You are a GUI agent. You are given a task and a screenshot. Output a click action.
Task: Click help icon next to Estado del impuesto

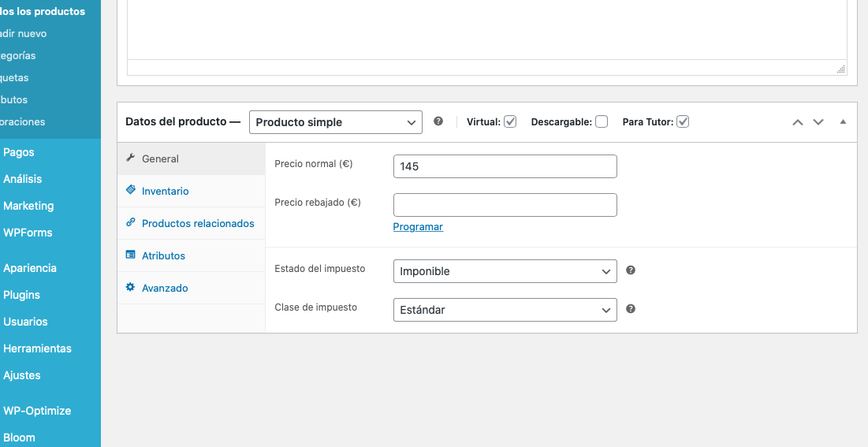(631, 270)
